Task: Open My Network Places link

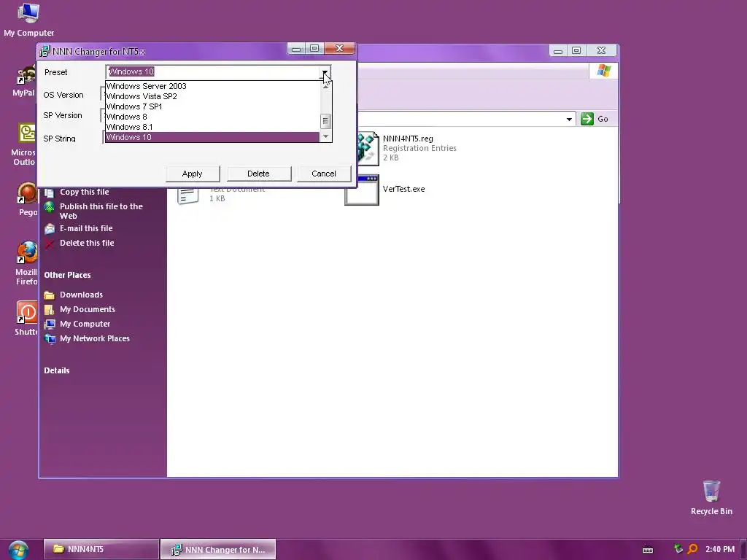Action: point(94,338)
